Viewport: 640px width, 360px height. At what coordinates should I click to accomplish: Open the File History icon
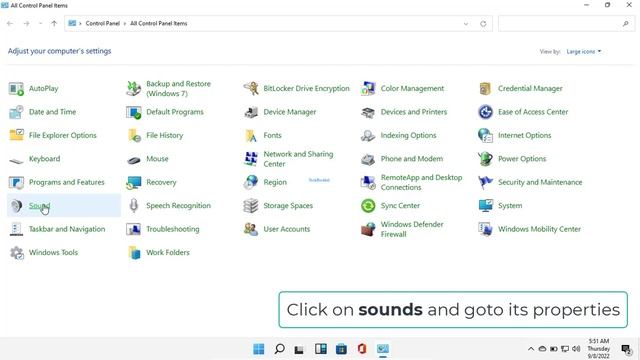pyautogui.click(x=133, y=135)
